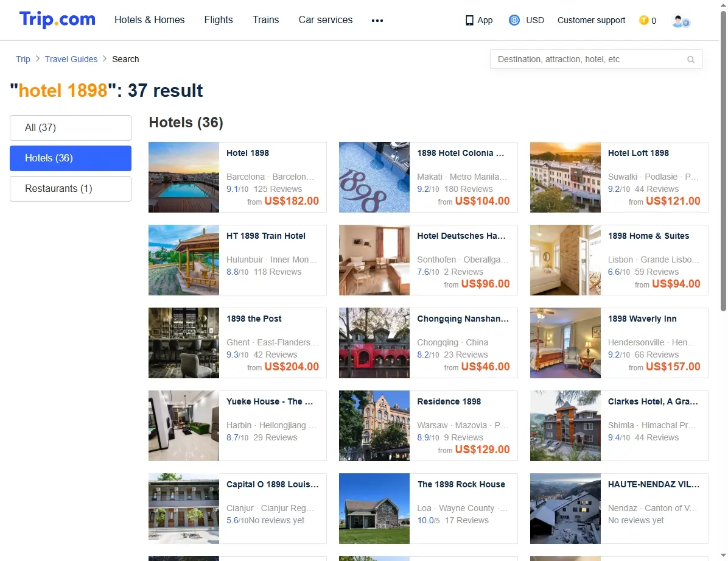Image resolution: width=728 pixels, height=561 pixels.
Task: Open the Trains menu
Action: [x=265, y=20]
